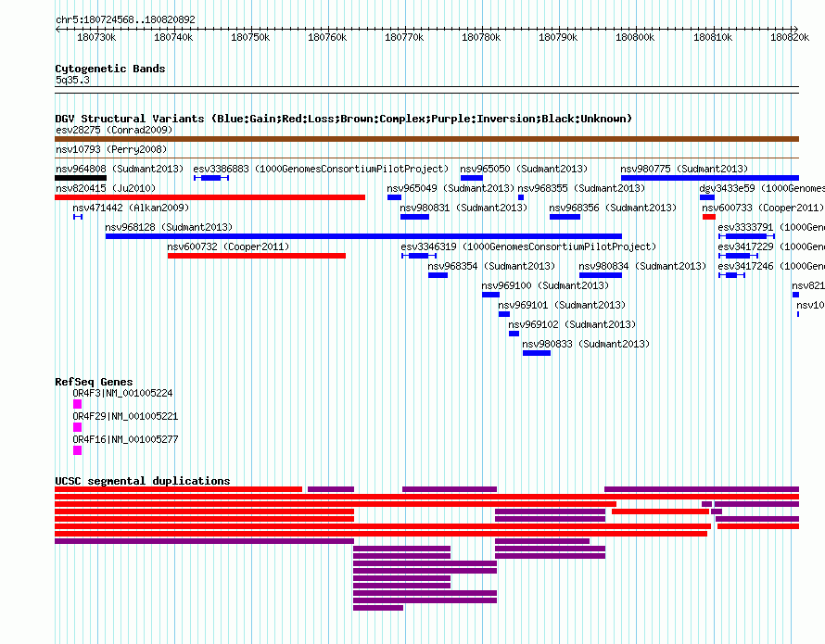
Task: Click the DGV Structural Variants track title
Action: pyautogui.click(x=343, y=119)
